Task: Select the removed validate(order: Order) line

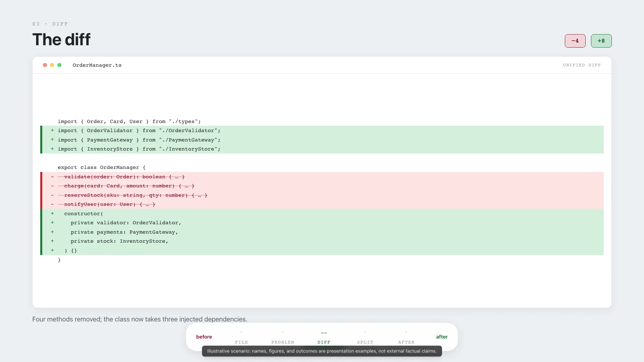Action: click(x=322, y=177)
